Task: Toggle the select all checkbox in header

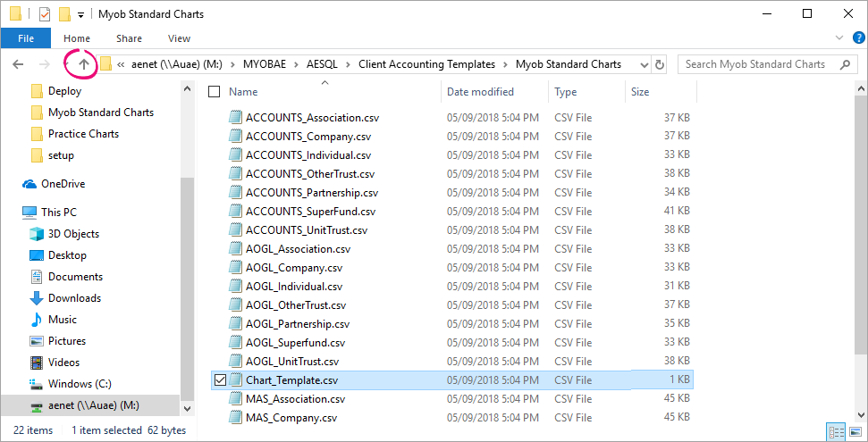Action: 214,92
